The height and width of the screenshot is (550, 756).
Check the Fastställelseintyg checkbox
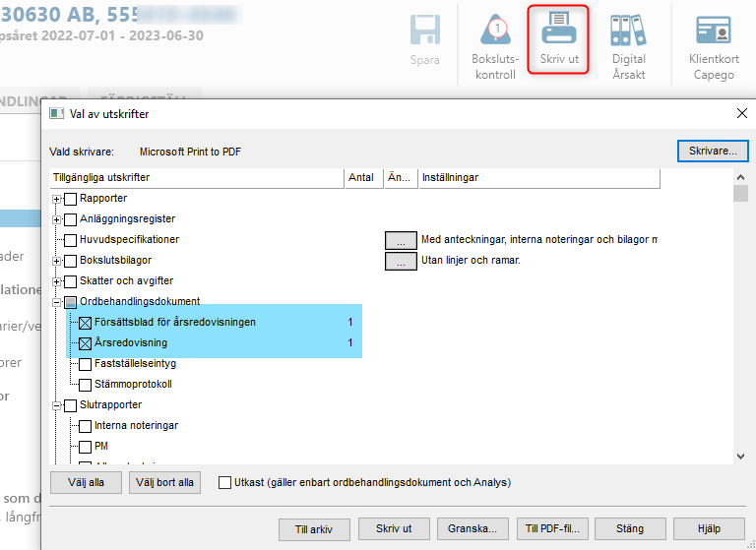point(85,364)
